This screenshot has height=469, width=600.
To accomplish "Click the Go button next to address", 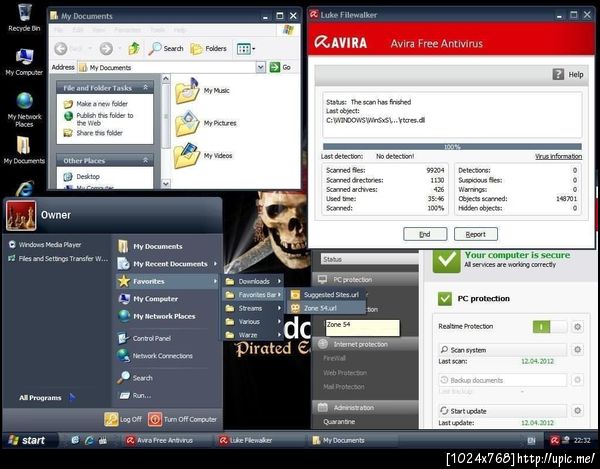I will coord(280,67).
